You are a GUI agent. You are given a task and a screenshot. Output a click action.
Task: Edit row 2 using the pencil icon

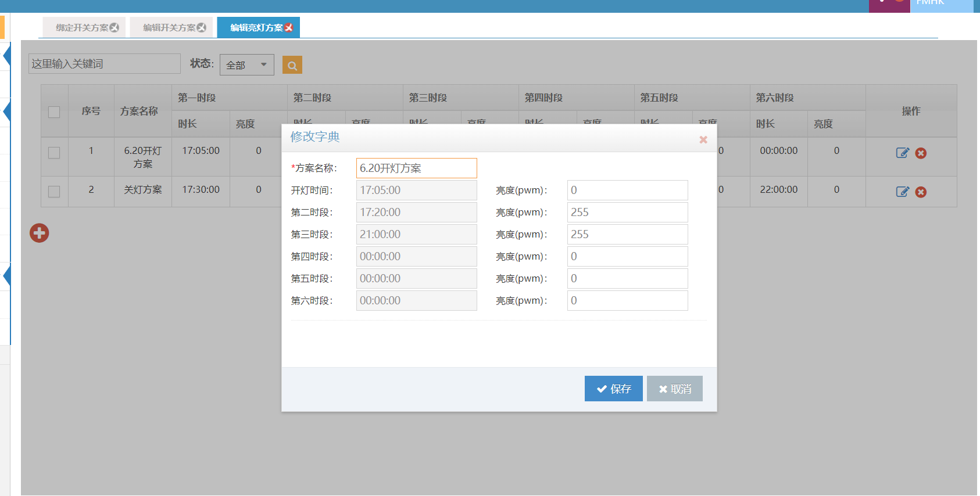pos(902,192)
